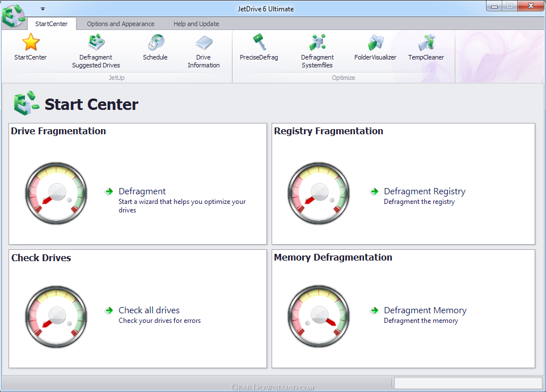This screenshot has height=392, width=546.
Task: Click 'Defragment the memory' description text
Action: pyautogui.click(x=421, y=321)
